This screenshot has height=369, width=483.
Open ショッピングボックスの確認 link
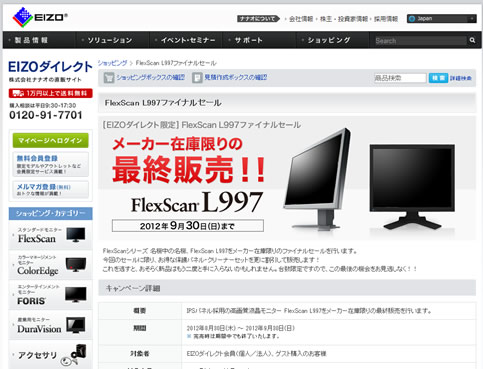pos(150,77)
